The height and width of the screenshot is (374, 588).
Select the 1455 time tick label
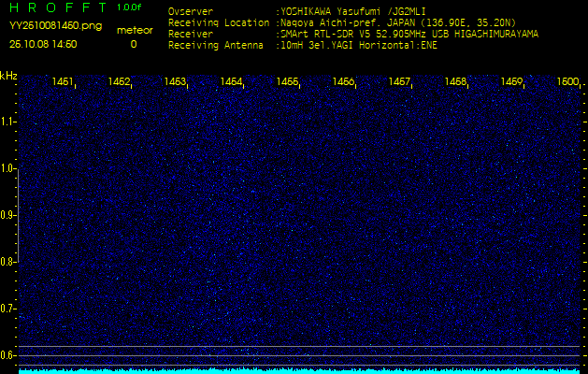click(287, 82)
